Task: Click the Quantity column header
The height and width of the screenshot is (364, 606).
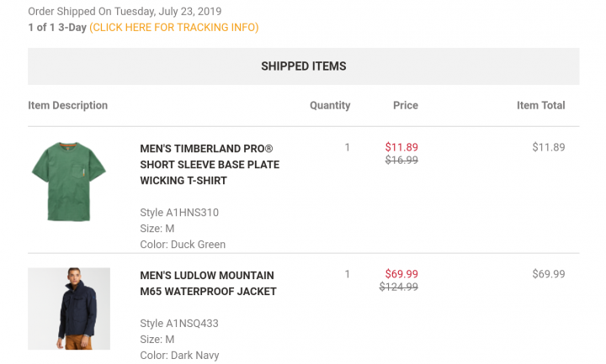Action: coord(330,106)
